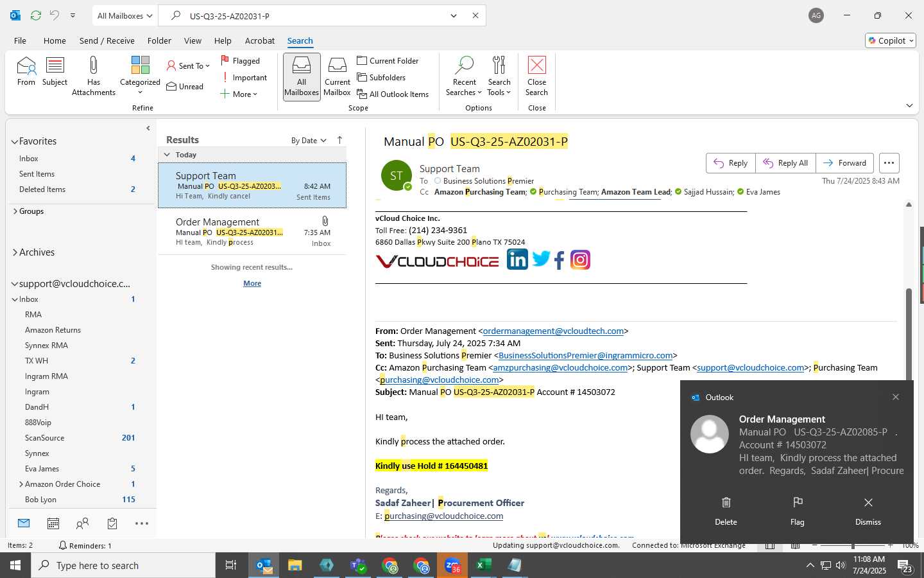Open the Categorized filter
924x578 pixels.
click(140, 76)
